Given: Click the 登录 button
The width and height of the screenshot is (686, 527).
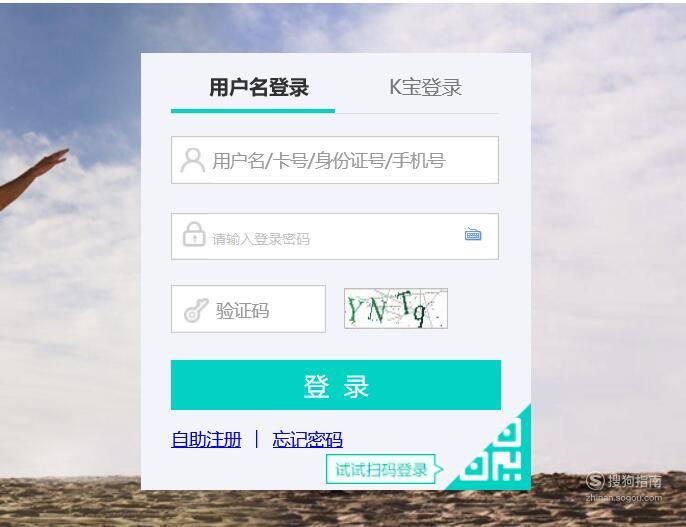Looking at the screenshot, I should coord(336,385).
